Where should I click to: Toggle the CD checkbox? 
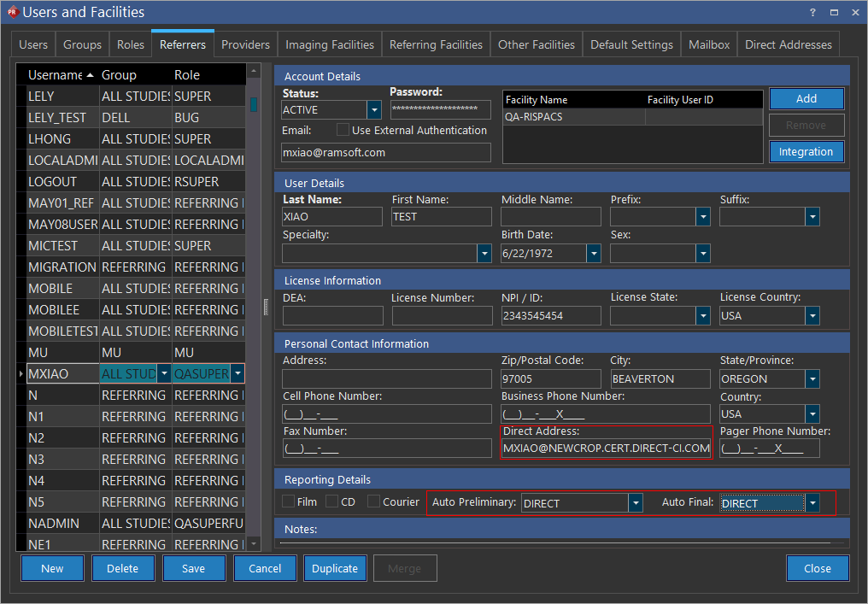tap(332, 501)
